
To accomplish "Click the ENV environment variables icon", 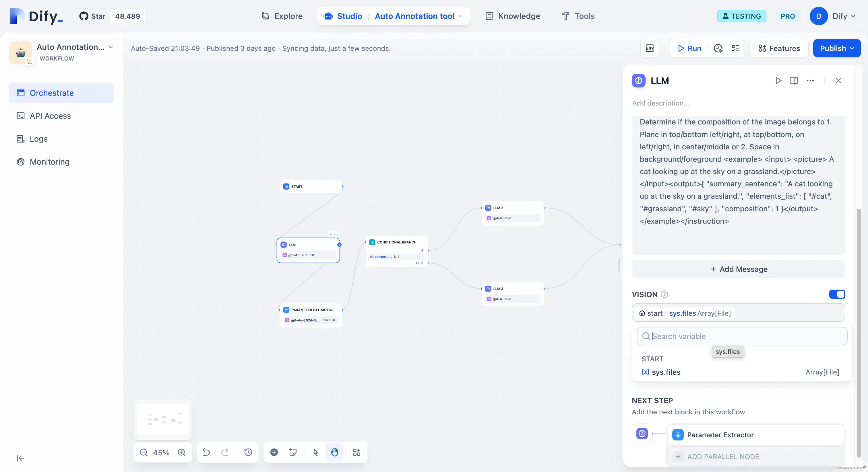I will [650, 48].
